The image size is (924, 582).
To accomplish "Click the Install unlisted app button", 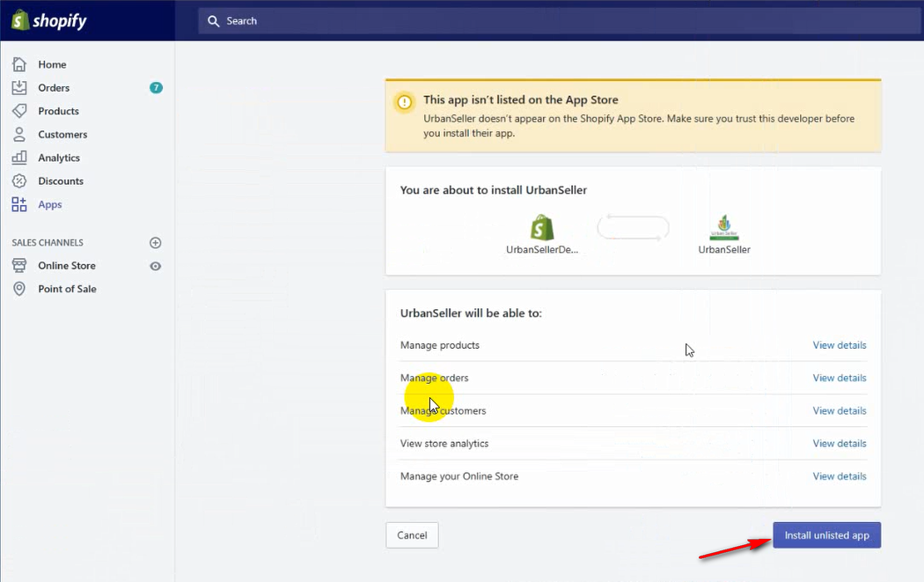I will (826, 535).
